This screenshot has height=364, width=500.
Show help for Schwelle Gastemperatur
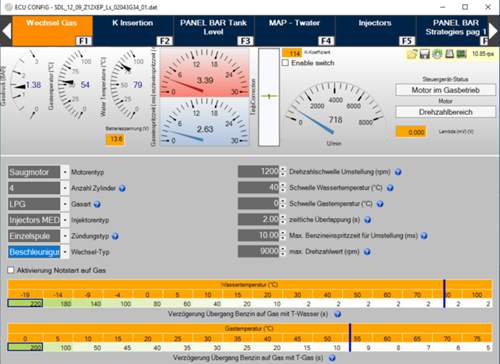380,204
